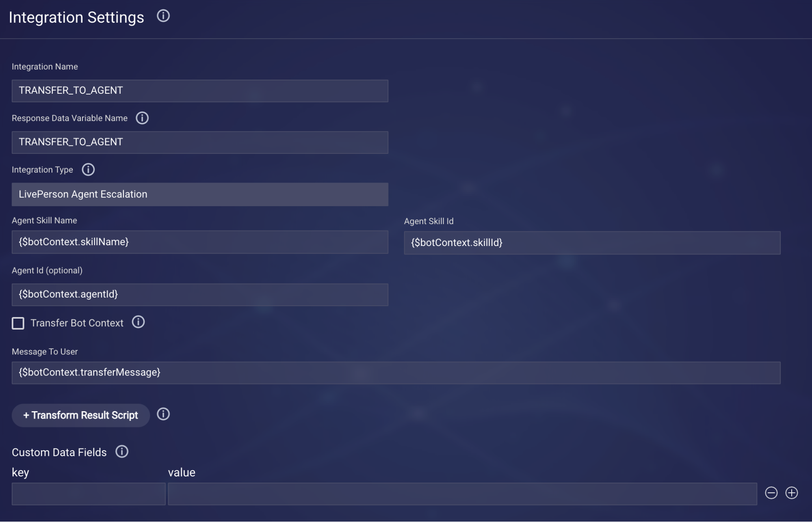The width and height of the screenshot is (812, 522).
Task: Select the LivePerson Agent Escalation type
Action: coord(199,194)
